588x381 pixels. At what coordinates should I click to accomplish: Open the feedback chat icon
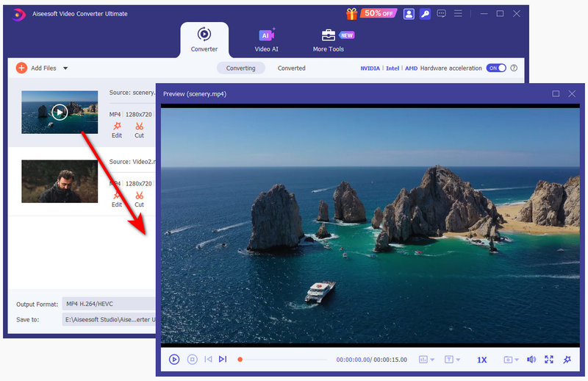click(441, 13)
